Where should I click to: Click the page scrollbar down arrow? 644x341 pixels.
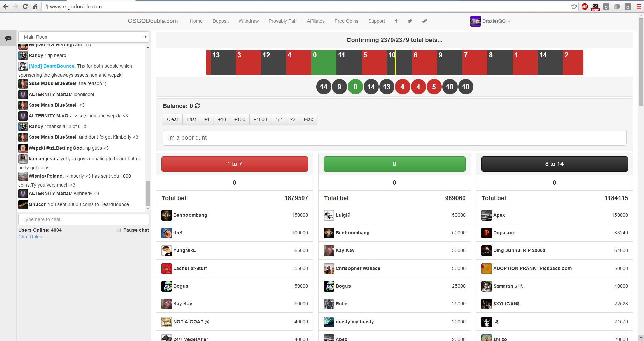click(x=641, y=338)
